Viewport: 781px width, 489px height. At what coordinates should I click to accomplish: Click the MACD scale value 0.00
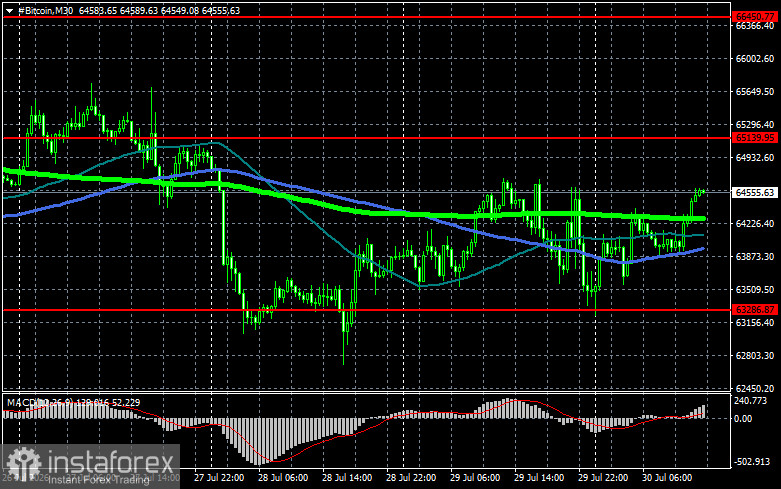743,419
